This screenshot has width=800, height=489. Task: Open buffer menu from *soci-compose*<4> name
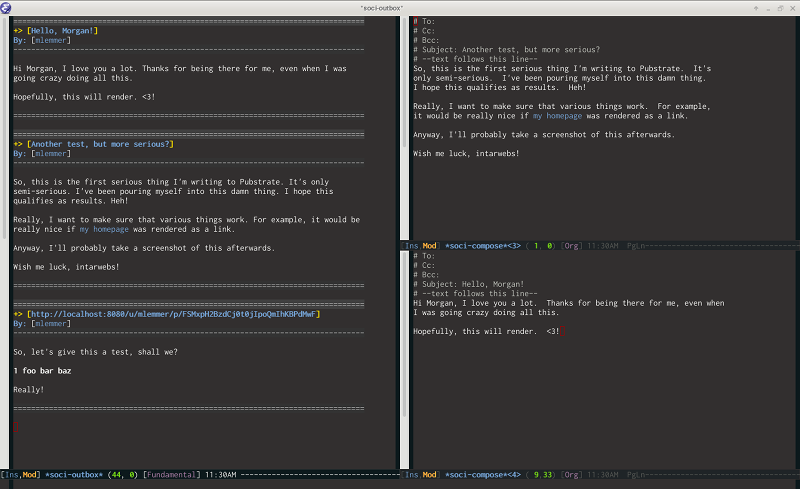tap(483, 475)
